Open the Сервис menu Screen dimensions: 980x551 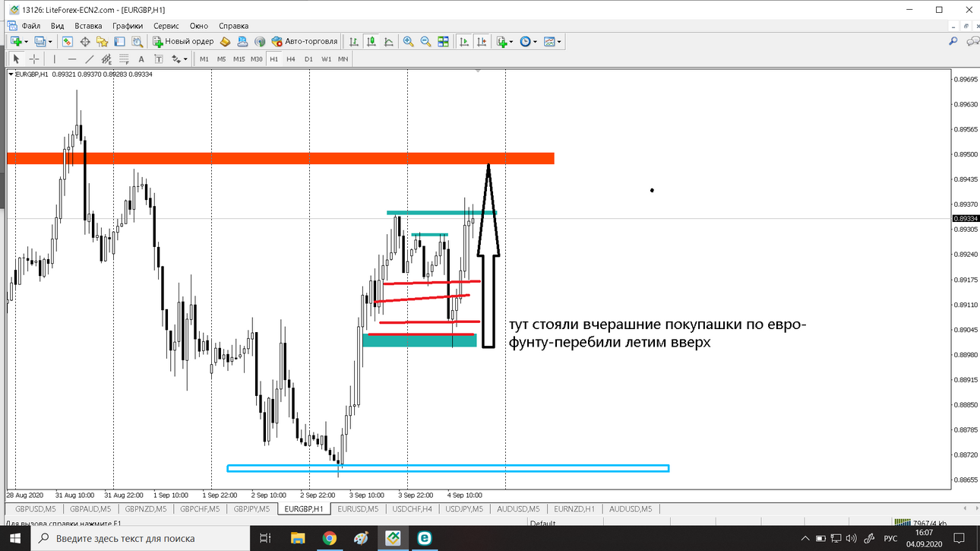click(x=166, y=26)
